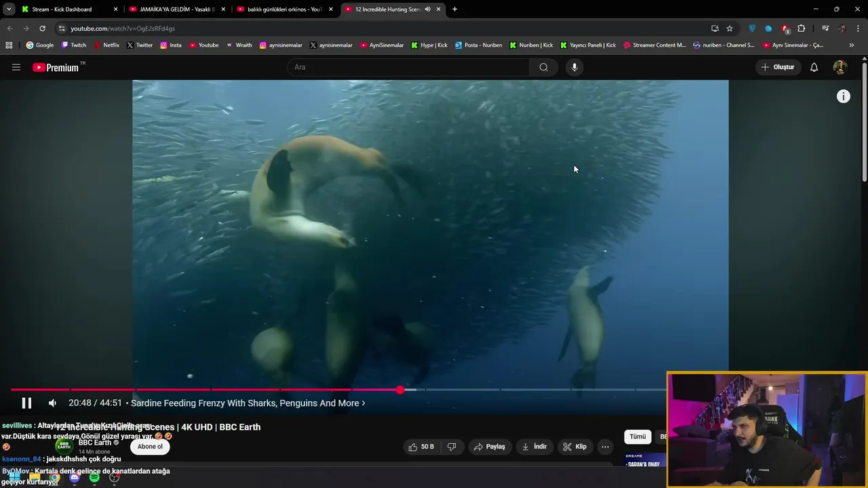Open the Chrome apps grid in bookmarks bar

pos(9,45)
